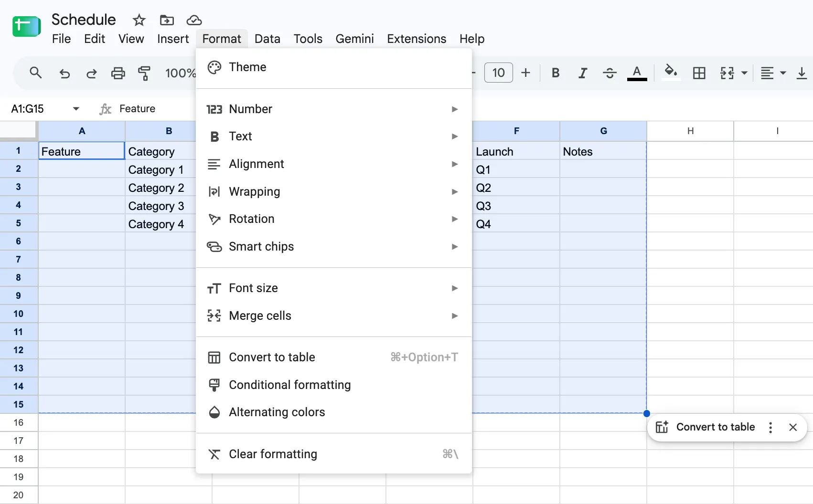The width and height of the screenshot is (813, 504).
Task: Open the Data menu
Action: [x=267, y=39]
